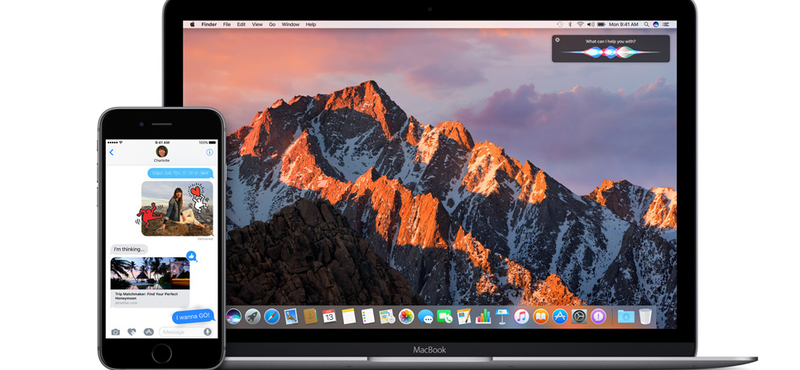Open the volume control in menu bar
The width and height of the screenshot is (800, 370).
pos(590,24)
